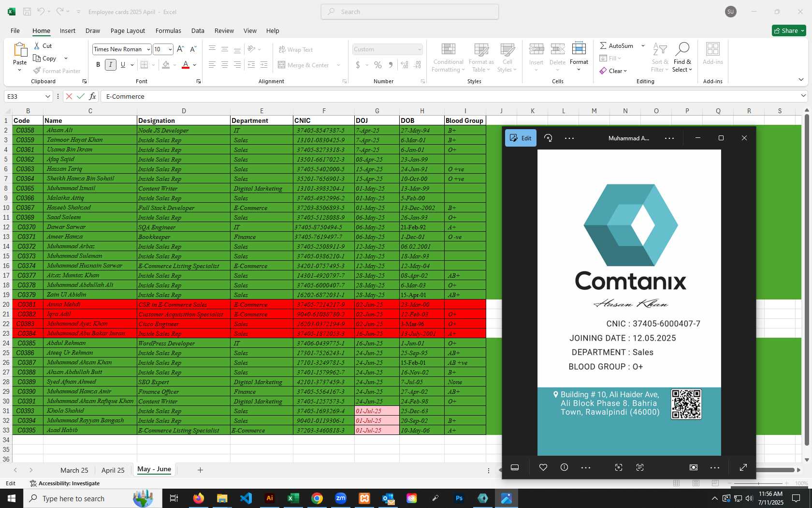The width and height of the screenshot is (812, 508).
Task: Show image info in photo viewer
Action: pyautogui.click(x=564, y=467)
